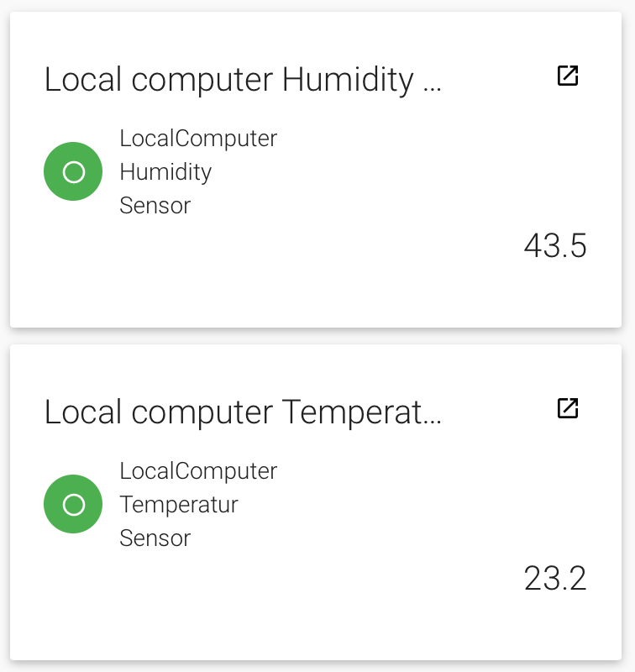Click the Humidity label beside the green icon
The width and height of the screenshot is (635, 672).
[x=165, y=172]
